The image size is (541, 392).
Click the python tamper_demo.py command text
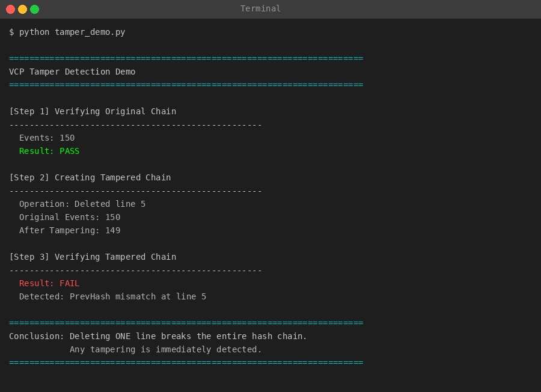[x=72, y=32]
